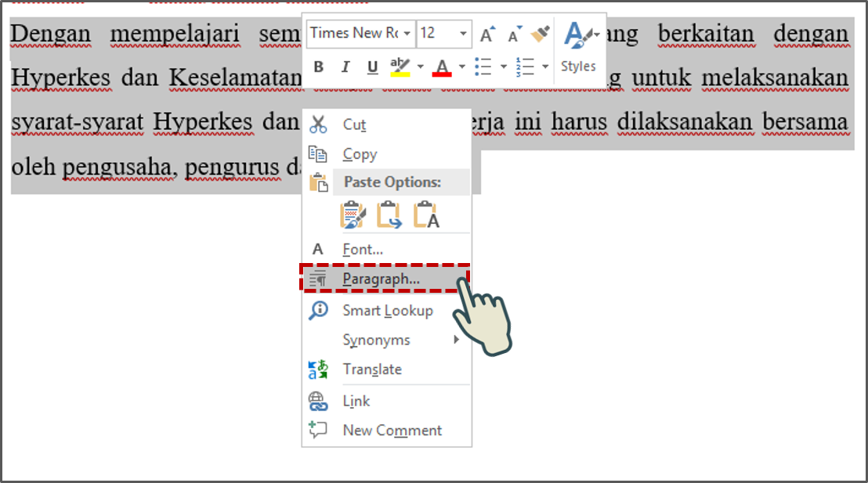
Task: Click the Grow Font icon
Action: [486, 34]
